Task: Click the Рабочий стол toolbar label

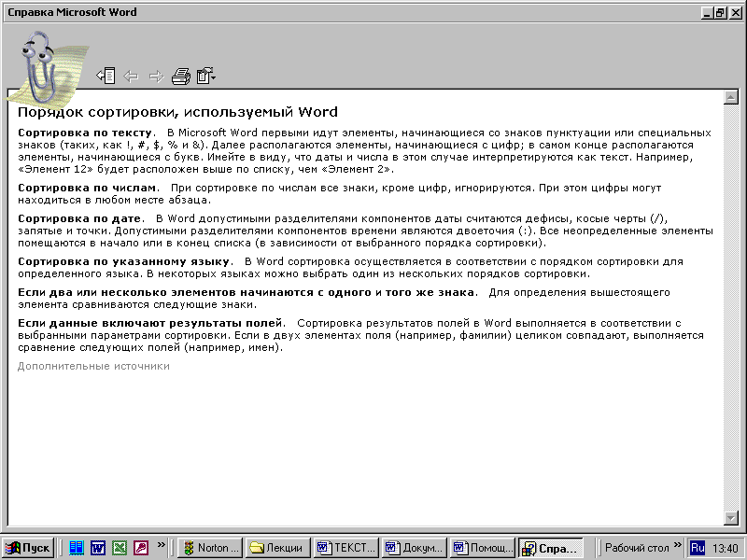Action: pos(637,548)
